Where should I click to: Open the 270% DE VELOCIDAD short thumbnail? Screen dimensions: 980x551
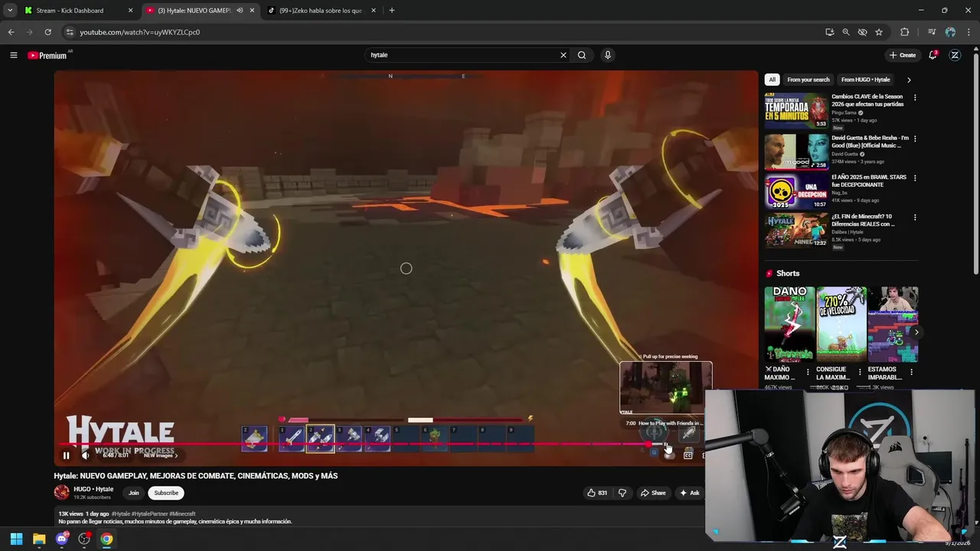click(x=841, y=324)
